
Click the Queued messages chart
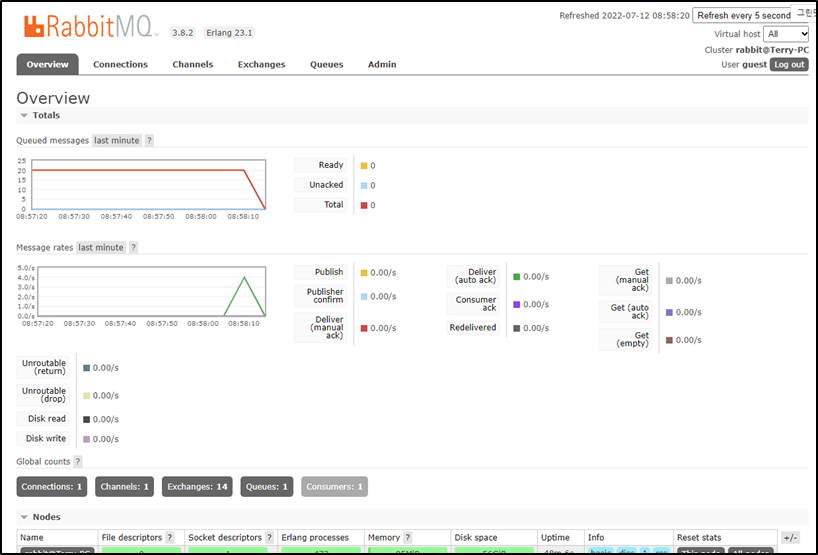pyautogui.click(x=149, y=185)
